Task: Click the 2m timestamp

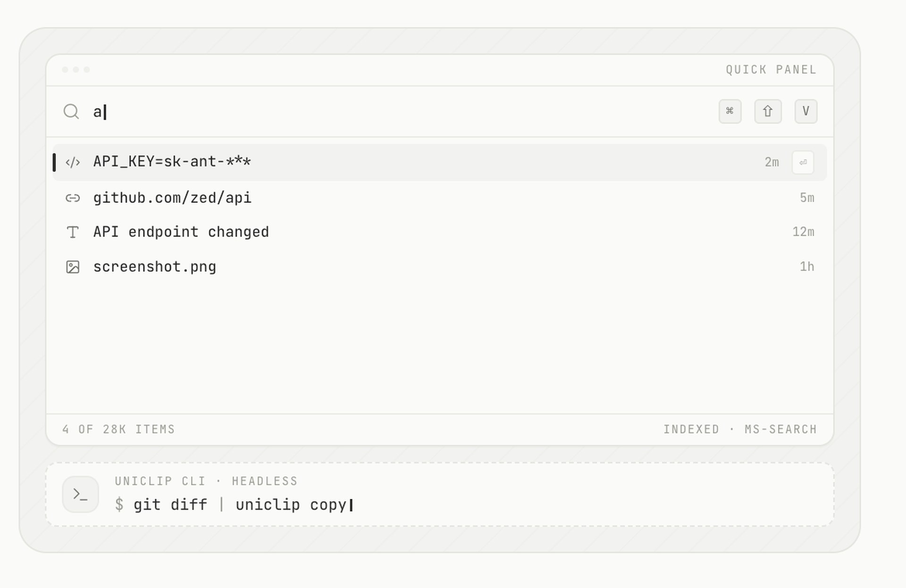Action: click(x=772, y=162)
